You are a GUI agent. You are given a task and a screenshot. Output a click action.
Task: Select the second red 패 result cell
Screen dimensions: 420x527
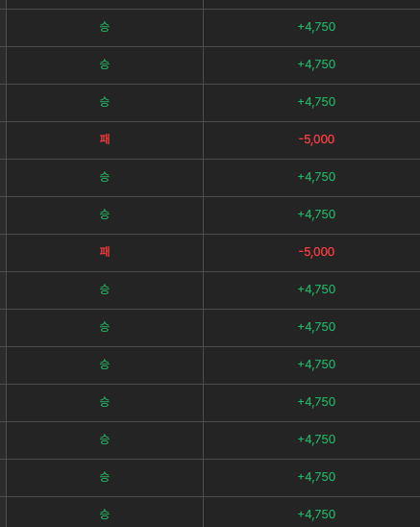(x=105, y=252)
